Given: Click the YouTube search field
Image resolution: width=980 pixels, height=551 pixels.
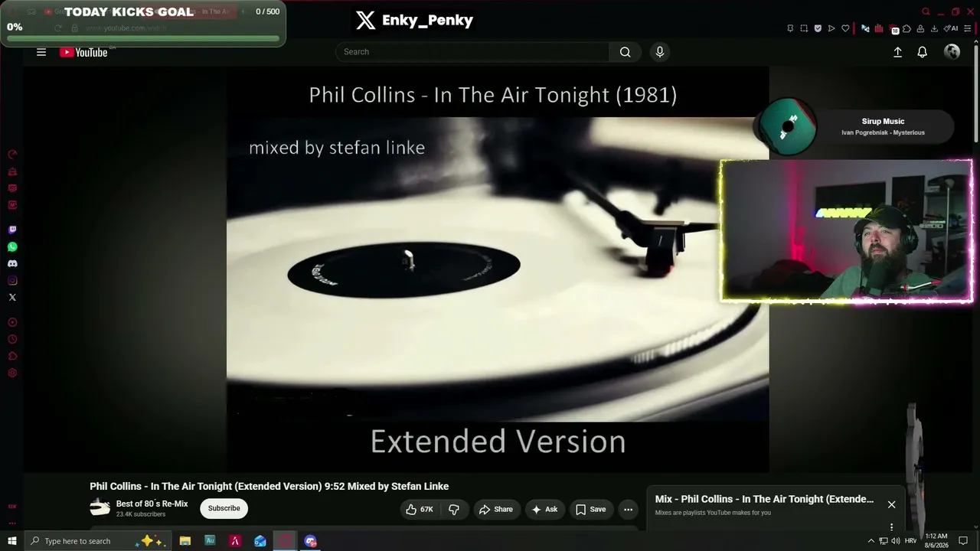Looking at the screenshot, I should (x=472, y=52).
